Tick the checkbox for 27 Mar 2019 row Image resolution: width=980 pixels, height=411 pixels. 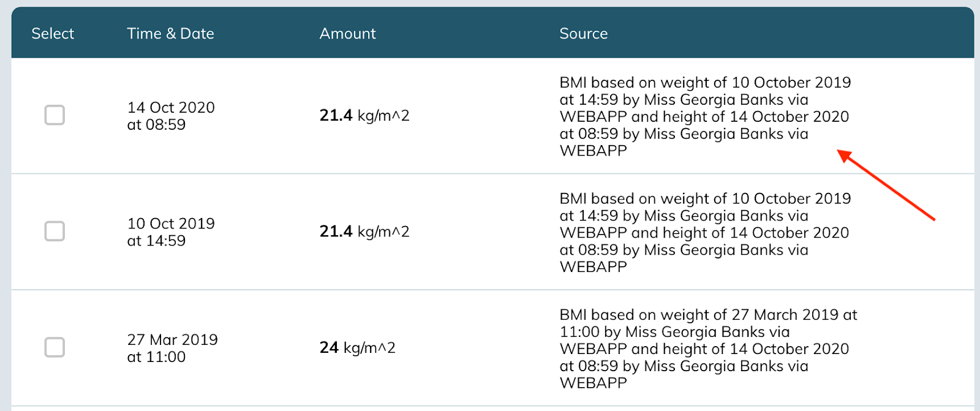click(x=55, y=347)
